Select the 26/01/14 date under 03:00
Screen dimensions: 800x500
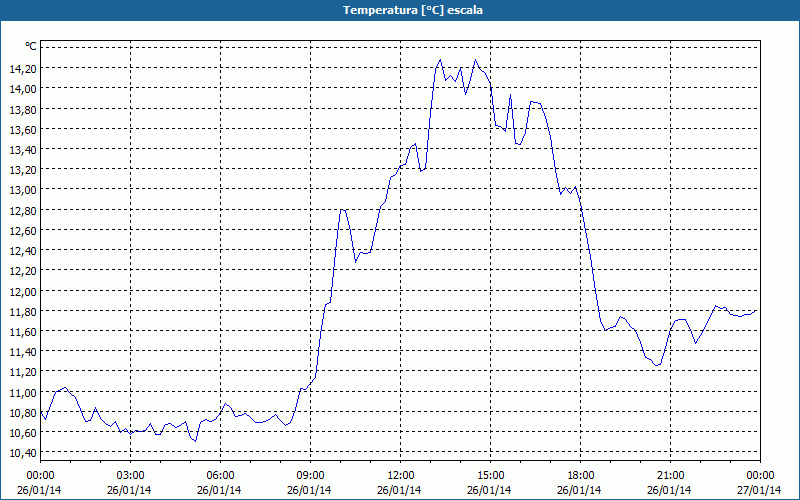[130, 490]
